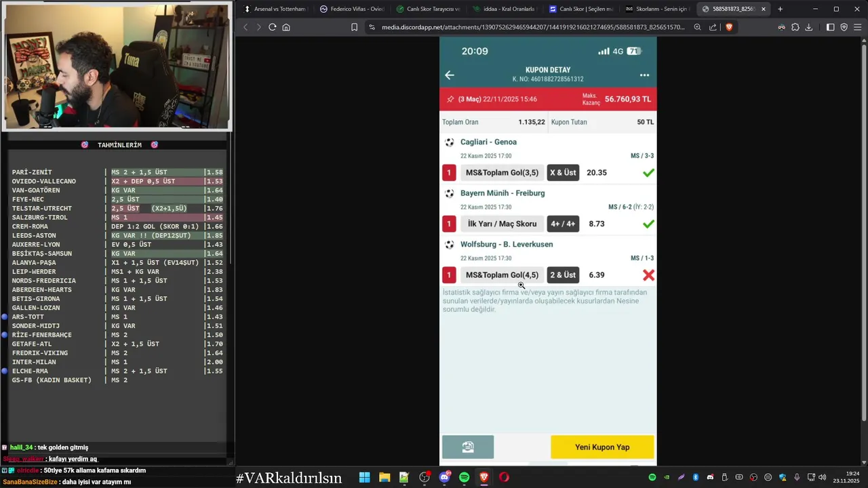Screen dimensions: 868x488
Task: Click the Bayern Münih - Freiburg match title
Action: pyautogui.click(x=502, y=193)
